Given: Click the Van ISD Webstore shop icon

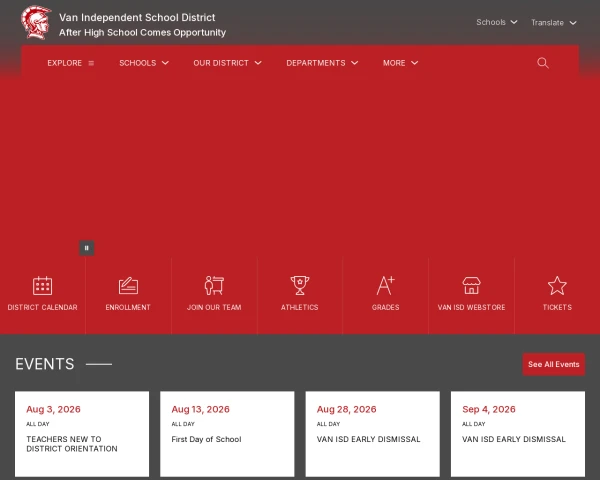Looking at the screenshot, I should coord(471,286).
